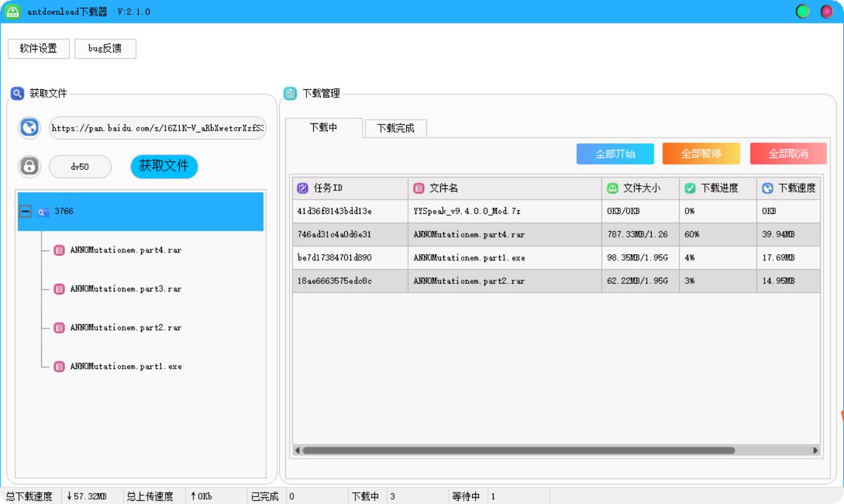Select ANNOMutationem.part3.rar in file tree
This screenshot has width=844, height=504.
pyautogui.click(x=125, y=289)
